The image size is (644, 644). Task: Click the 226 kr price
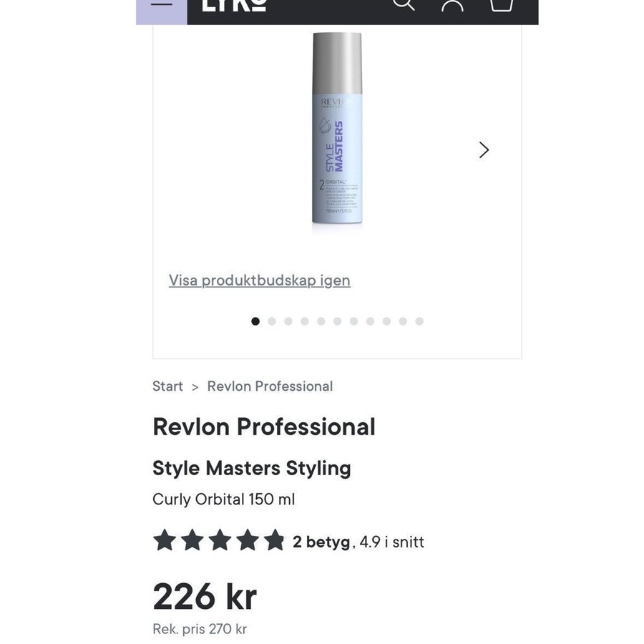pos(204,596)
